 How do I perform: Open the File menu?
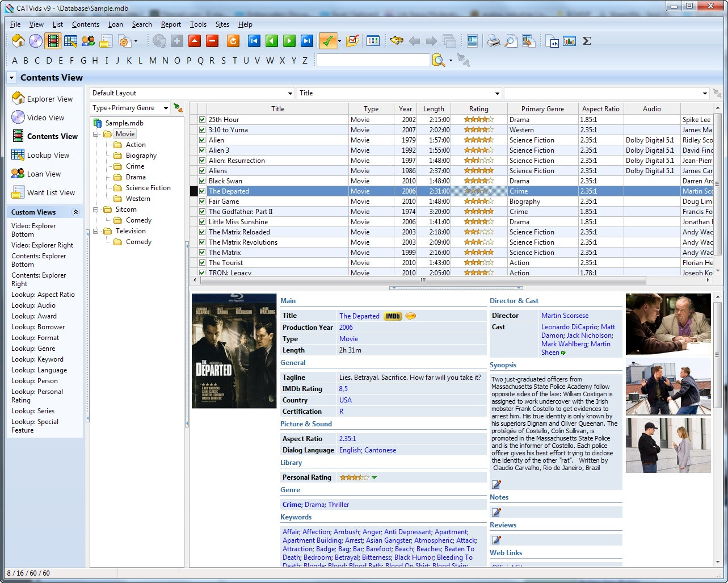point(15,24)
